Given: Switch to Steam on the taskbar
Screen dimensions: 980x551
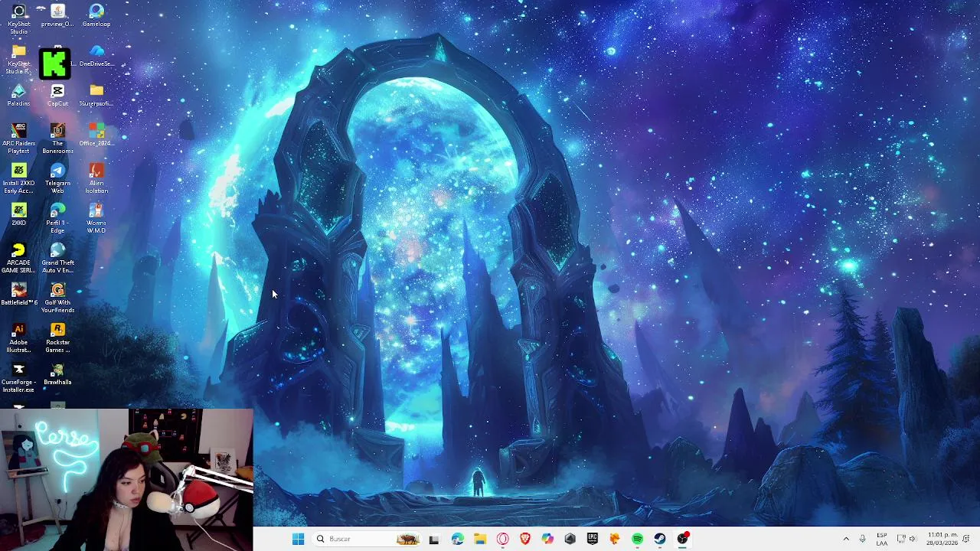Looking at the screenshot, I should click(x=660, y=539).
